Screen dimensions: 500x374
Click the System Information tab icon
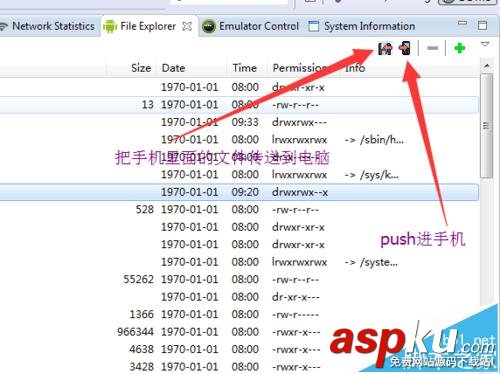coord(313,26)
